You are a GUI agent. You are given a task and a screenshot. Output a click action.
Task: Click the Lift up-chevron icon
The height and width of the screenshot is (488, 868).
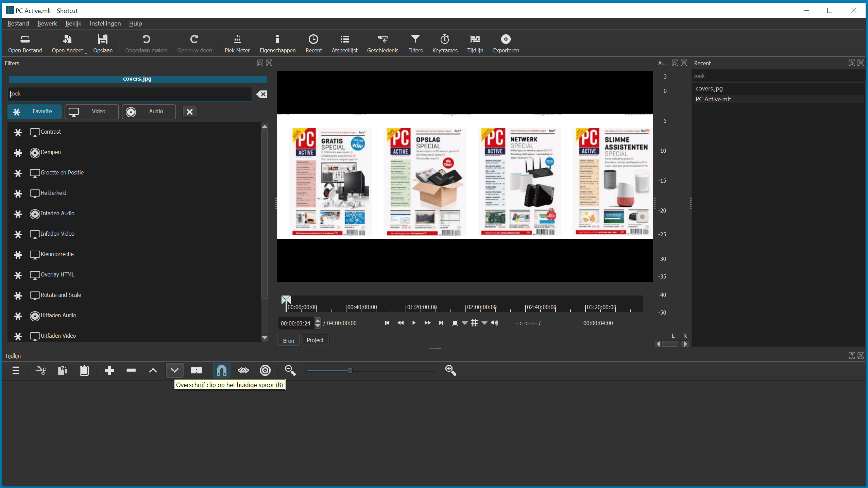[x=153, y=370]
